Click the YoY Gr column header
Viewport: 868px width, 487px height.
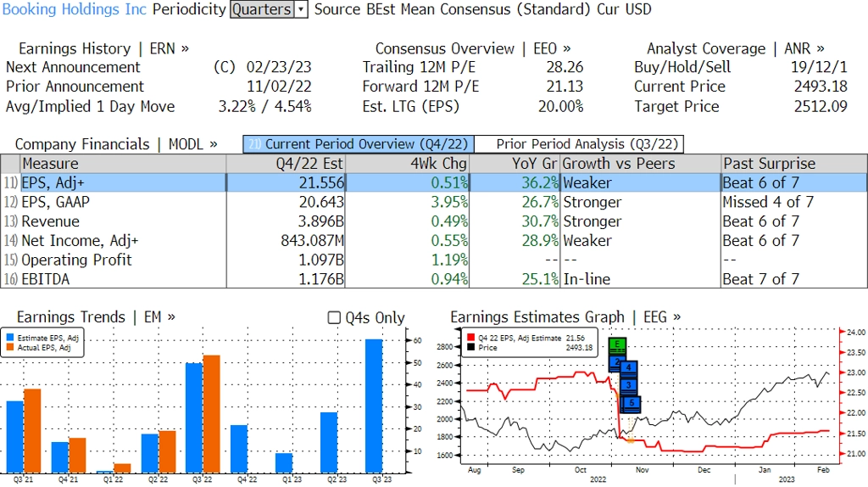click(515, 164)
